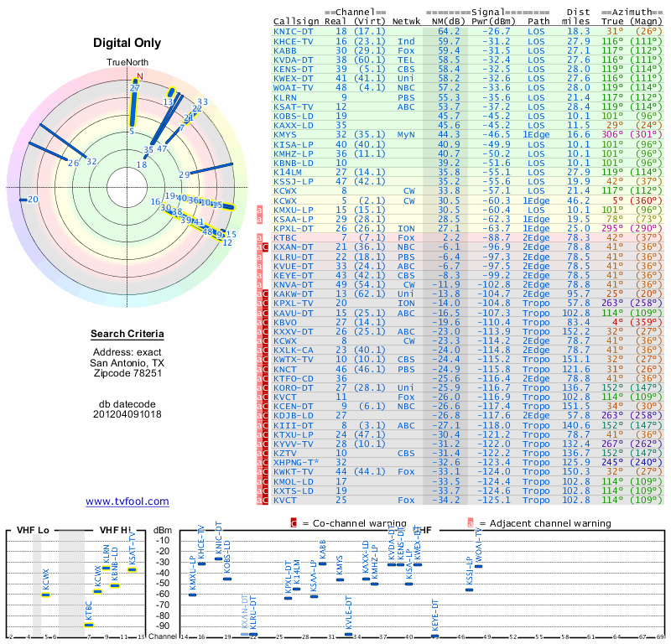The height and width of the screenshot is (644, 671).
Task: Click the adjacent 'a' flag beside KLRU-DT
Action: tap(259, 257)
